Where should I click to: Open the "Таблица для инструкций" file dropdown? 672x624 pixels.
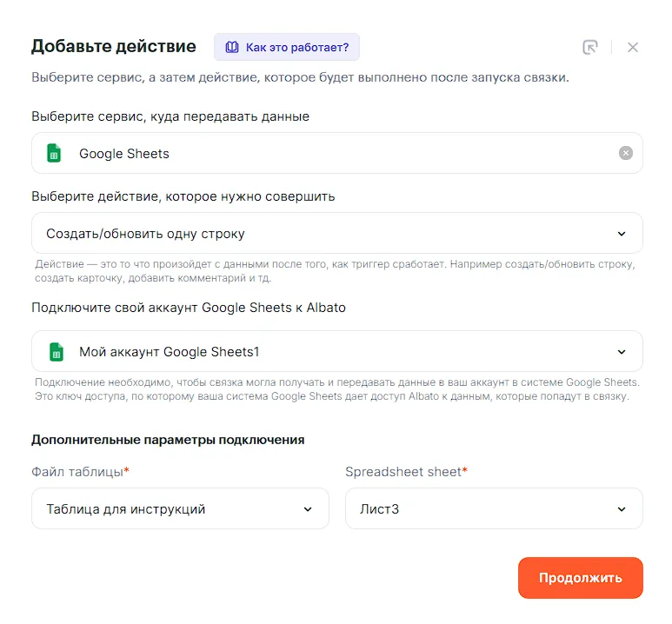(x=180, y=508)
